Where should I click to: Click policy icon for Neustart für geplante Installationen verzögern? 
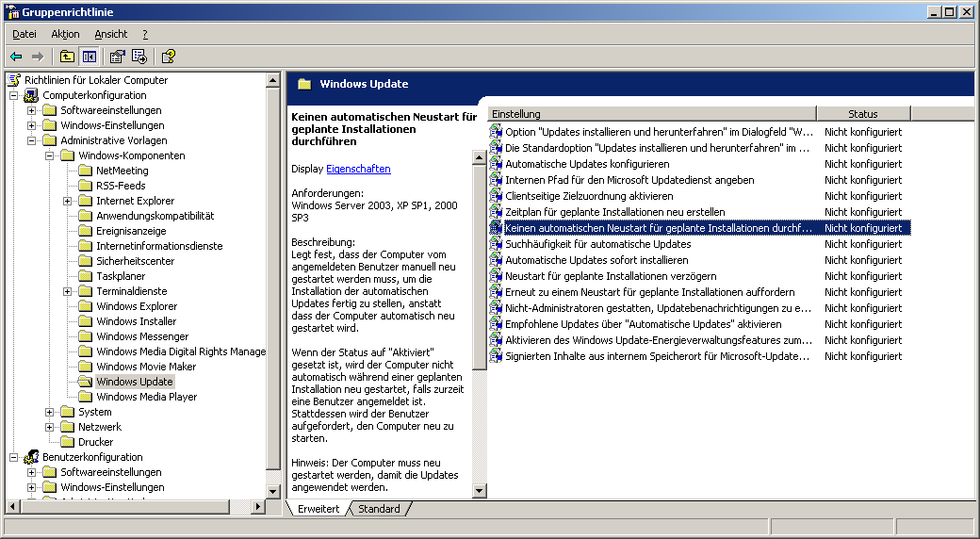(496, 276)
